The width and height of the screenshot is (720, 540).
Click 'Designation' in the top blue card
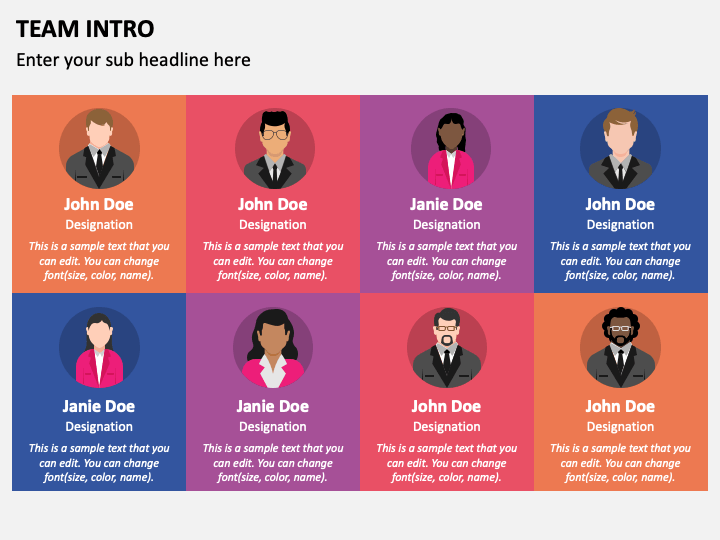pos(620,225)
